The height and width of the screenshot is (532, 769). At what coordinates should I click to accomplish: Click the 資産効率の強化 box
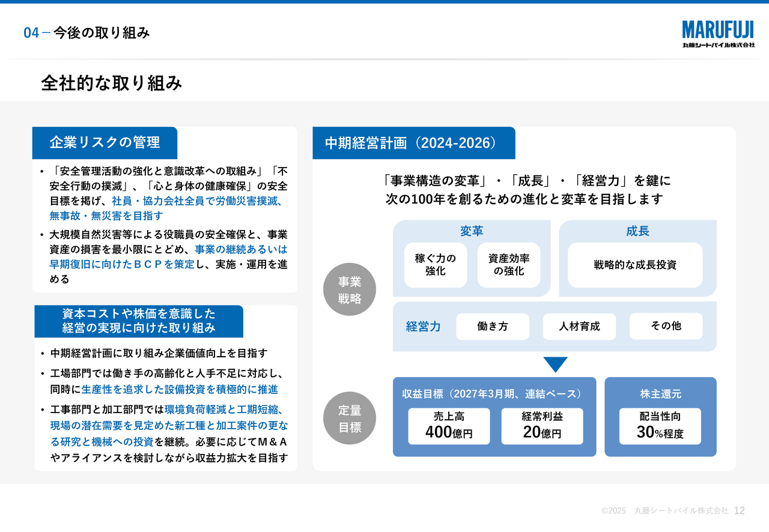click(509, 265)
